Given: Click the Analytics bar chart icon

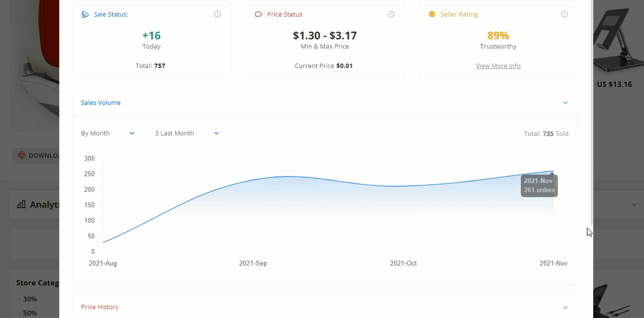Looking at the screenshot, I should (22, 204).
